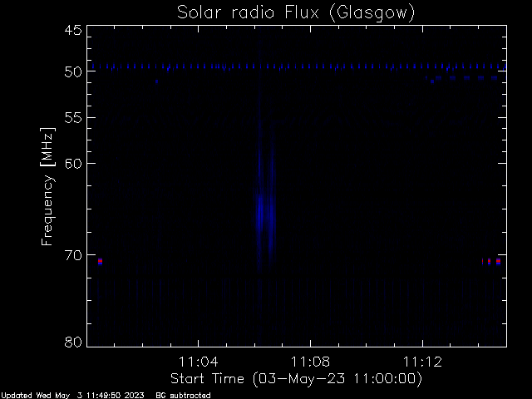
Task: Click the 45 MHz axis value
Action: (x=73, y=30)
